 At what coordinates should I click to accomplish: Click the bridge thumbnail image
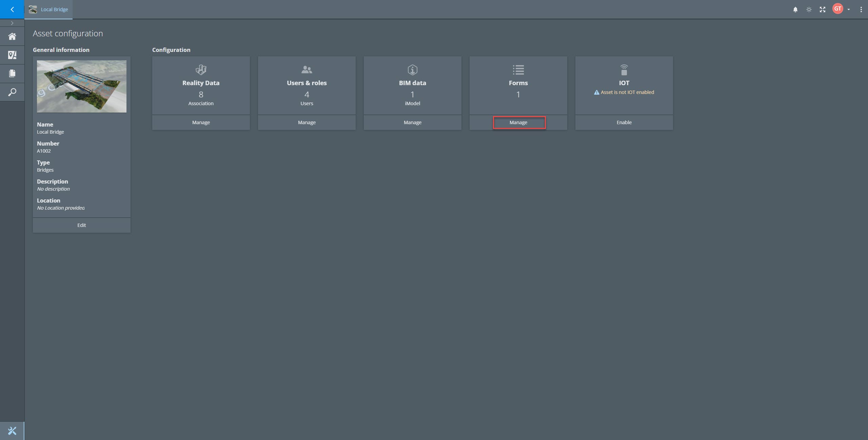click(x=81, y=86)
